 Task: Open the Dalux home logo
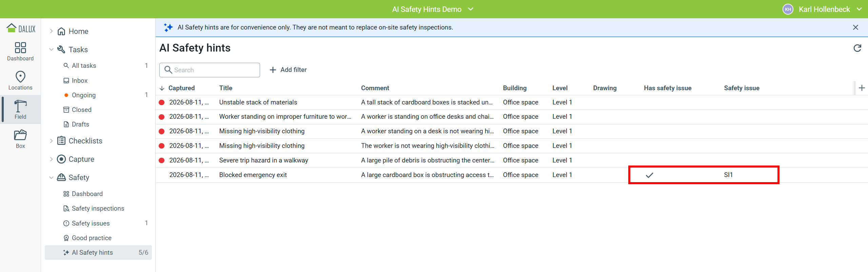(x=21, y=28)
